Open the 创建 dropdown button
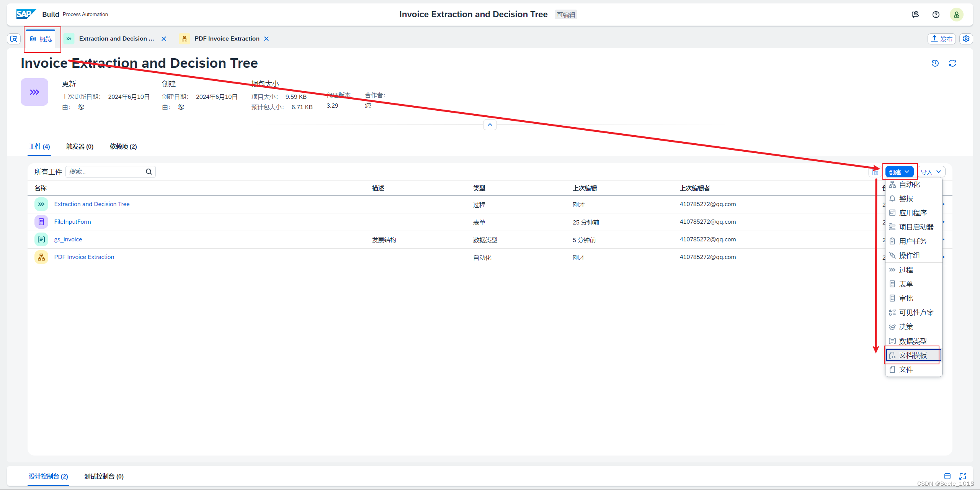Viewport: 980px width, 490px height. 900,172
